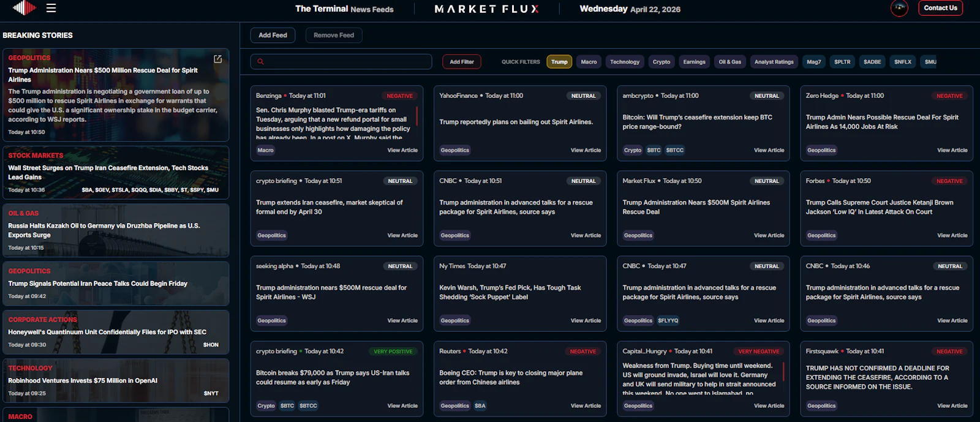Toggle the Analyst Ratings quick filter

coord(774,62)
